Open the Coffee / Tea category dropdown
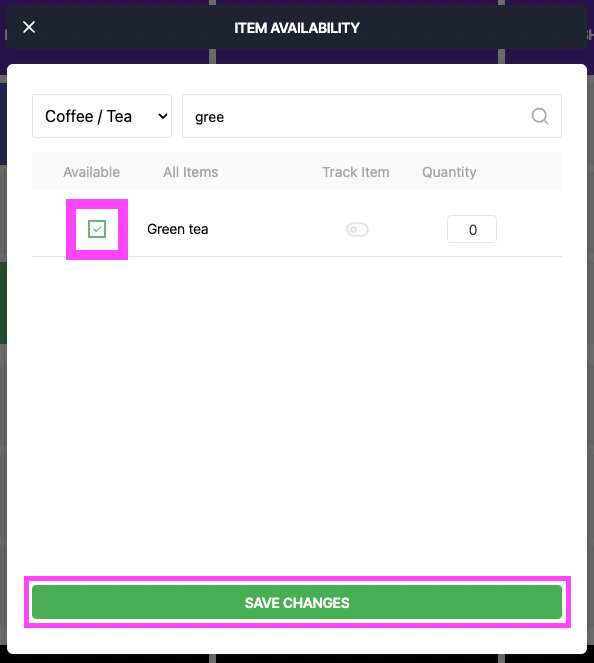Image resolution: width=594 pixels, height=663 pixels. (102, 116)
